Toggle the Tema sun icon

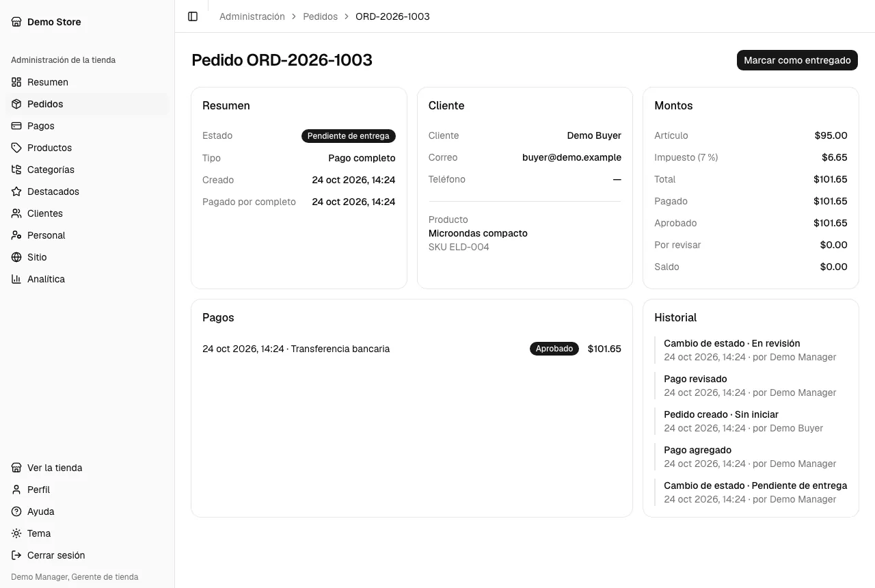16,533
